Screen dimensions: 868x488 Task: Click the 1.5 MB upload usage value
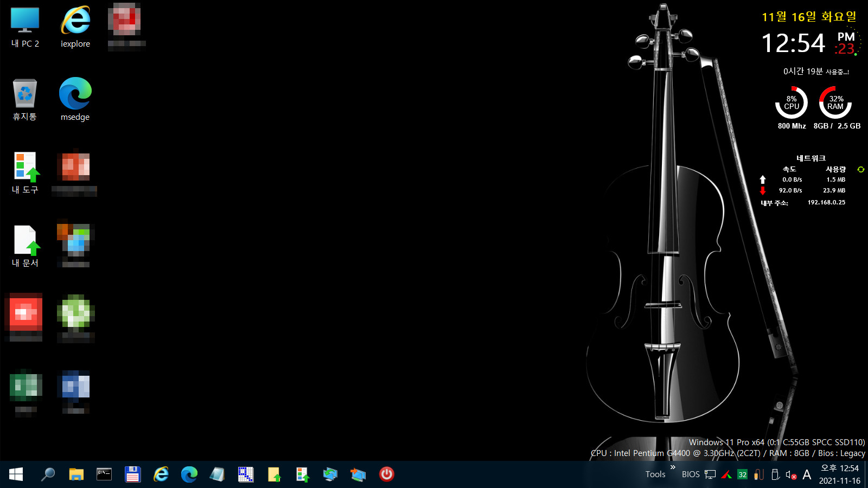836,179
